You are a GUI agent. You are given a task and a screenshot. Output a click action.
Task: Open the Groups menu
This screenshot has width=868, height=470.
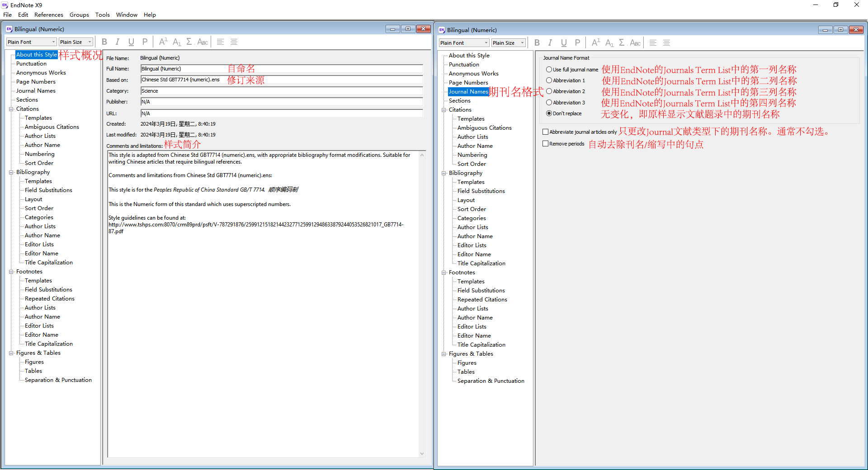pyautogui.click(x=79, y=15)
